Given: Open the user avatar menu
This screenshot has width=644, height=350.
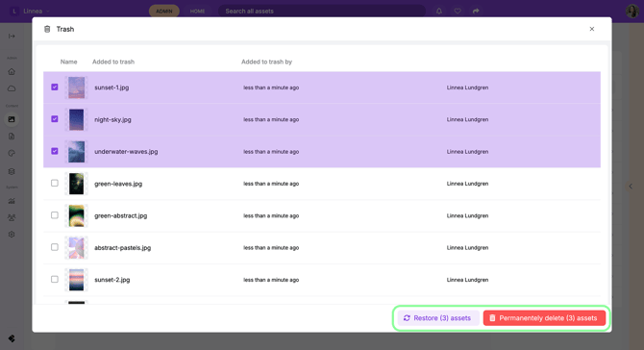Looking at the screenshot, I should tap(632, 12).
